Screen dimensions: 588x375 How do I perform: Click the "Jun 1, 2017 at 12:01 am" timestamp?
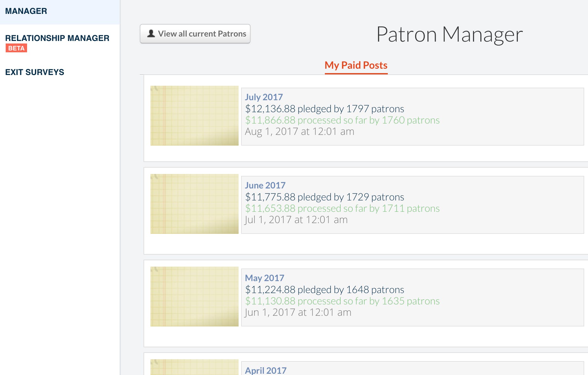pos(298,312)
